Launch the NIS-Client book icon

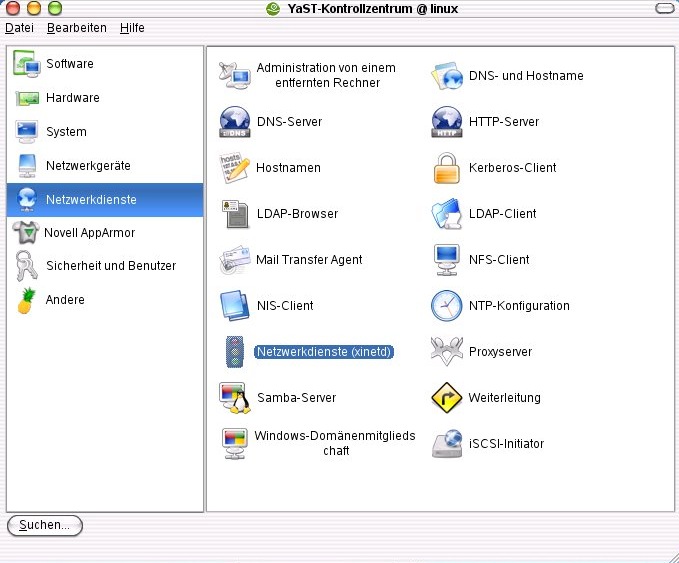pos(234,306)
